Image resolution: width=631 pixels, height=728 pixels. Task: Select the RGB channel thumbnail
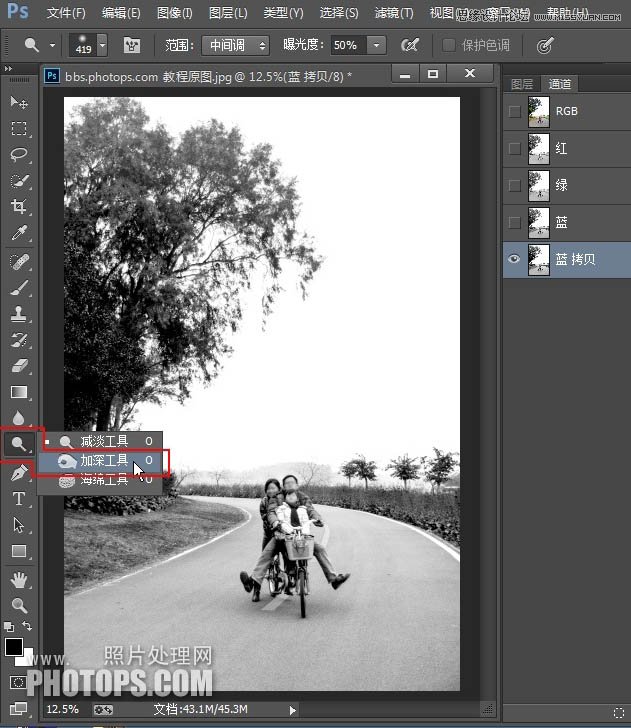pyautogui.click(x=539, y=112)
